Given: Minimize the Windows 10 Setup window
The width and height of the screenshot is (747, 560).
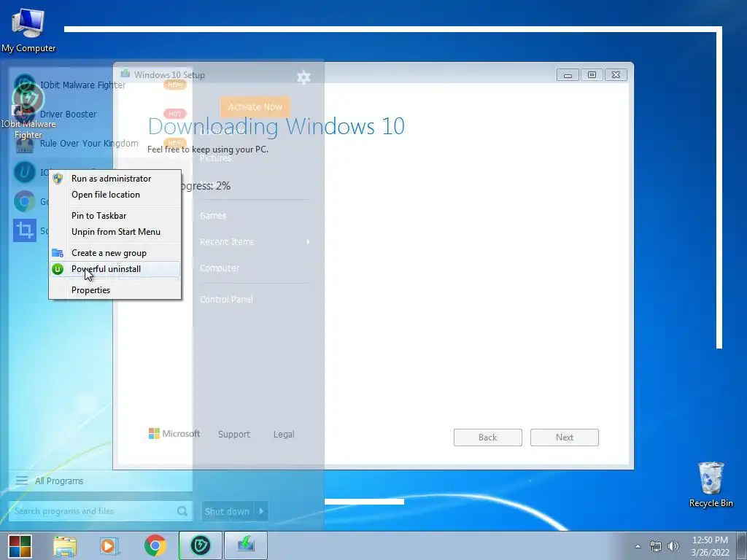Looking at the screenshot, I should coord(568,75).
